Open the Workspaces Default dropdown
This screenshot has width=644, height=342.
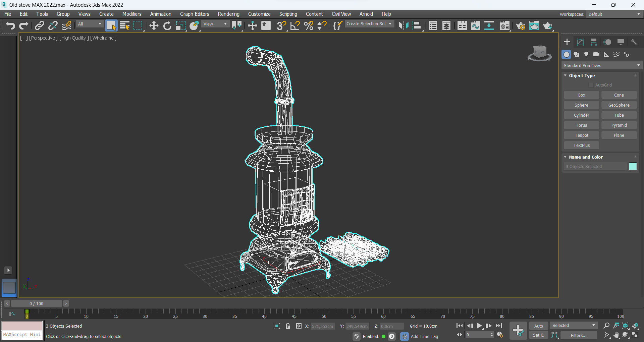pyautogui.click(x=614, y=14)
